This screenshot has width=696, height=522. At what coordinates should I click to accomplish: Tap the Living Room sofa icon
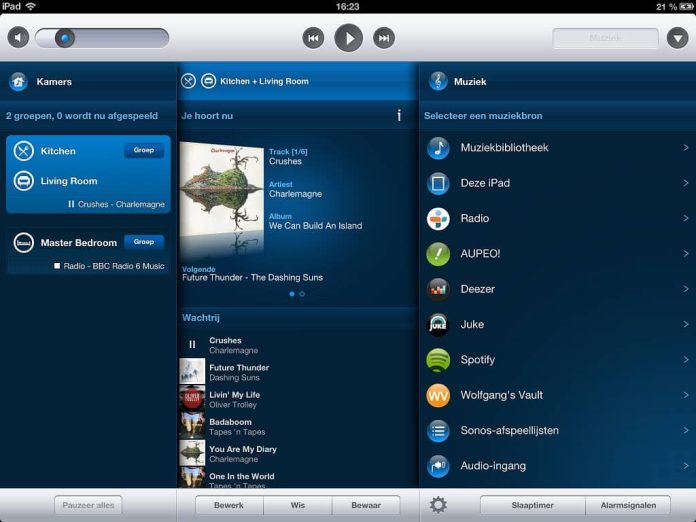pos(24,181)
